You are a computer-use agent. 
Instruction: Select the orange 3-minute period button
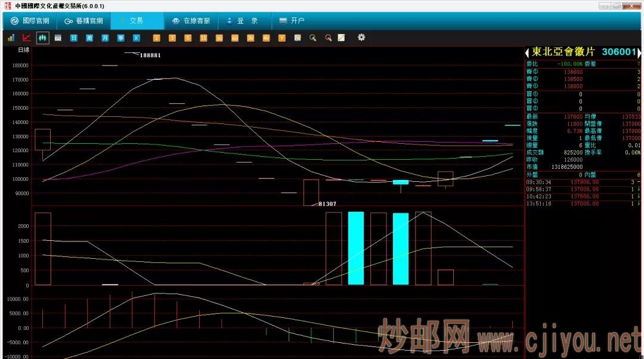click(x=172, y=38)
